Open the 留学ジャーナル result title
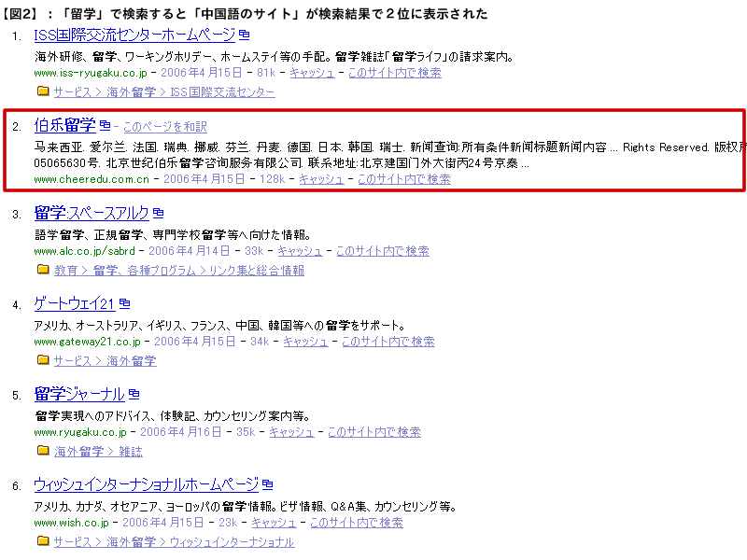The width and height of the screenshot is (747, 560). (x=78, y=394)
